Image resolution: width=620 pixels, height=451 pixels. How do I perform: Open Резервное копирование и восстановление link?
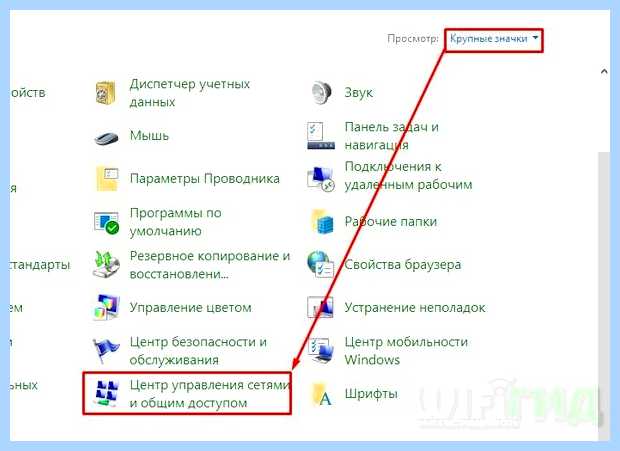coord(210,265)
